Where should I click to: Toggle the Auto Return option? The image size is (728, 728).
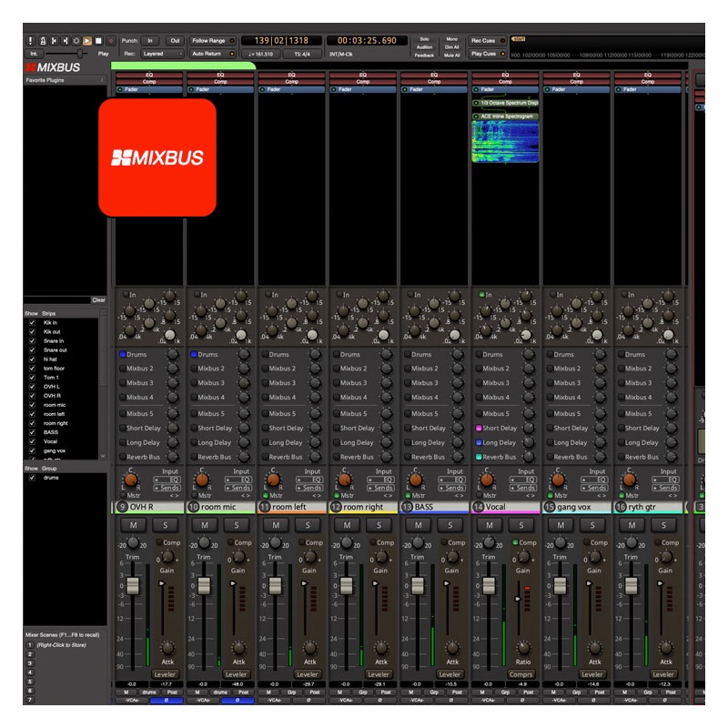click(209, 53)
